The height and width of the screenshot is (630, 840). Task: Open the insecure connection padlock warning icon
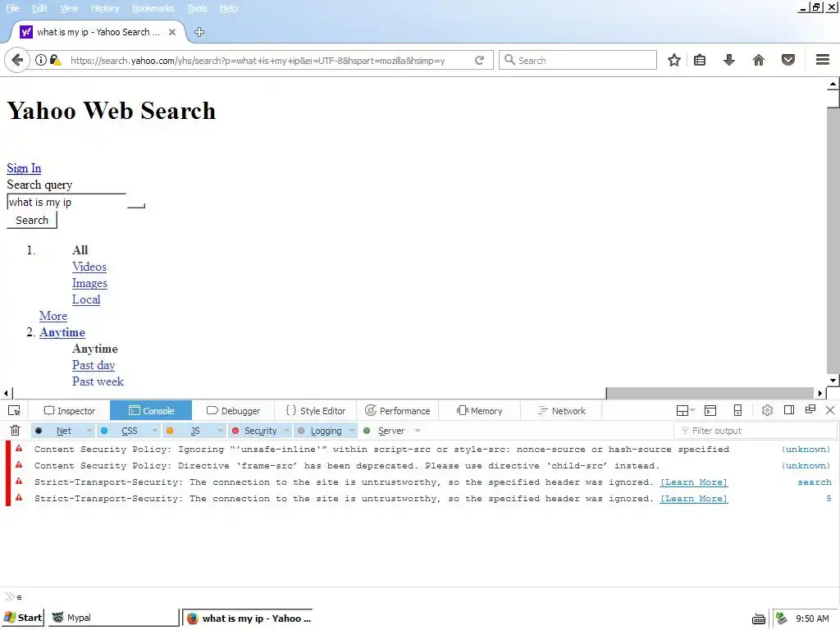pos(55,60)
